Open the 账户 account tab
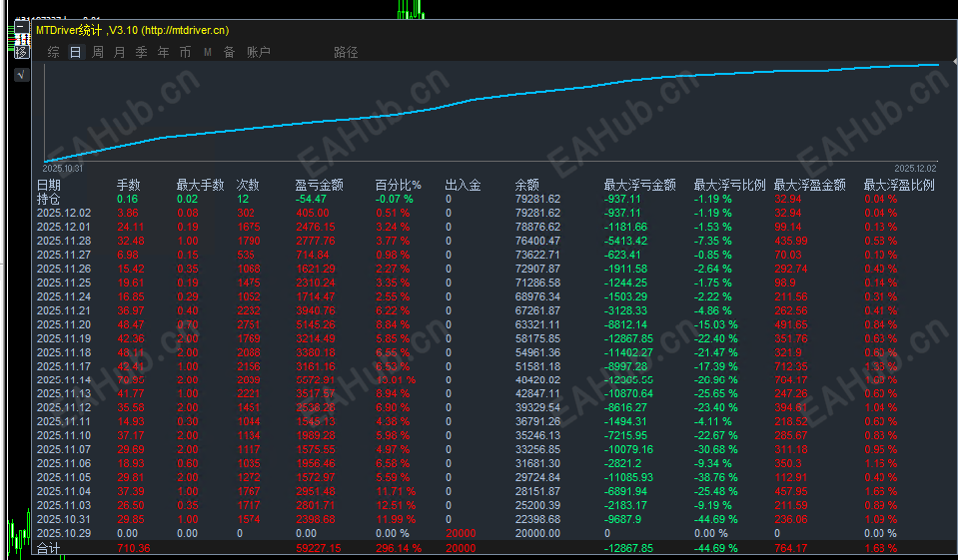Viewport: 958px width, 560px height. [x=259, y=53]
